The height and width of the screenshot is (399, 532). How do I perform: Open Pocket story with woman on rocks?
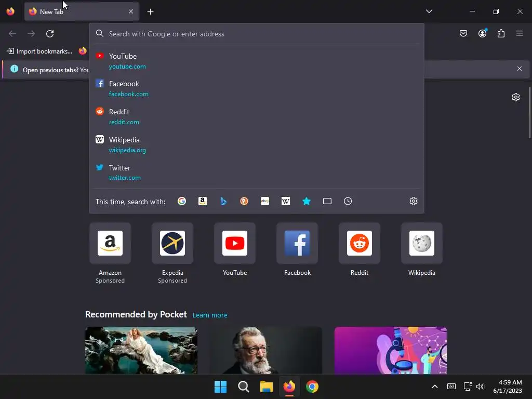[x=141, y=350]
